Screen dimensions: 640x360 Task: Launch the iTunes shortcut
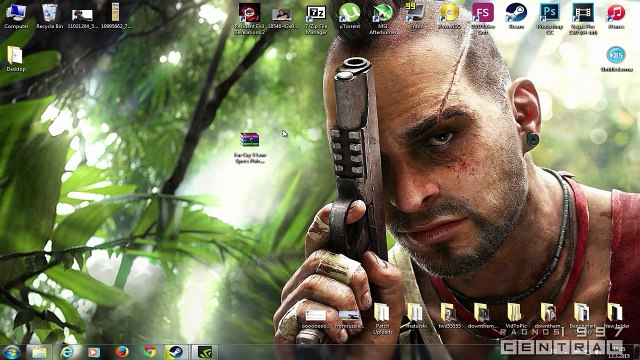(x=616, y=16)
